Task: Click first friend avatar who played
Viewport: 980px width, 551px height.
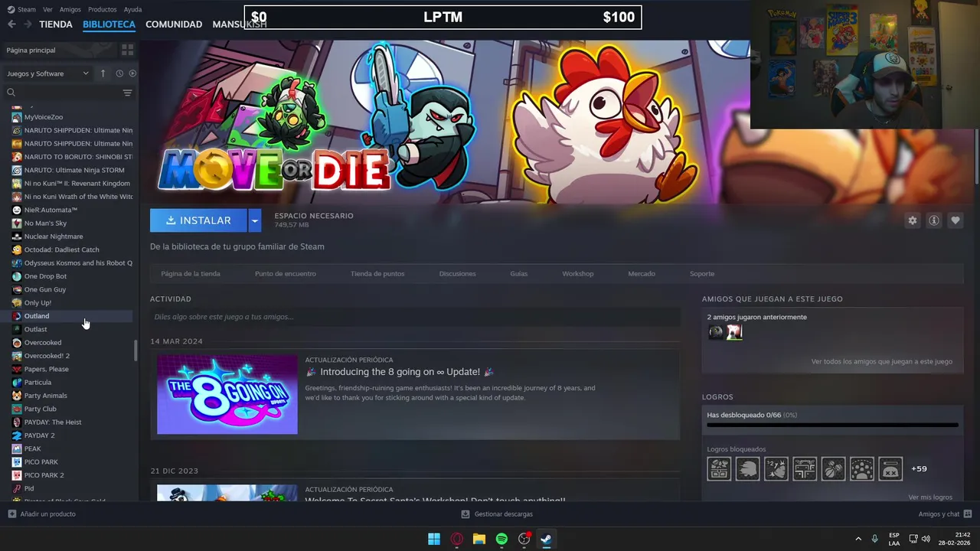Action: coord(716,332)
